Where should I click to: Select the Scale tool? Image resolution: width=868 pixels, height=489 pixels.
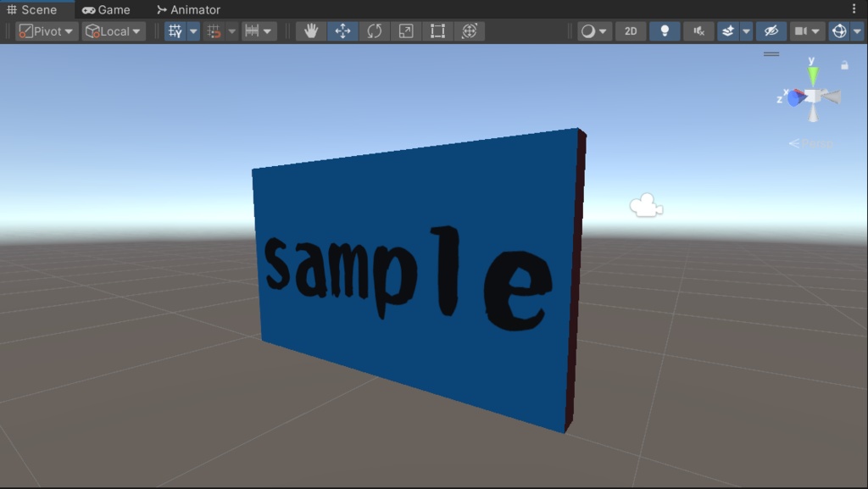(406, 31)
